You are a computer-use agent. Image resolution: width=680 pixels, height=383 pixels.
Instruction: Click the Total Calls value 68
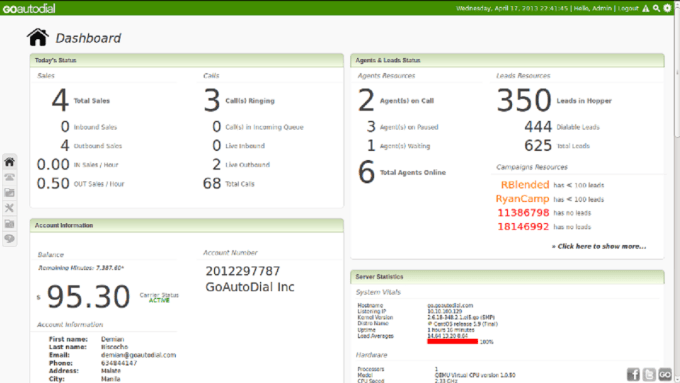[212, 183]
